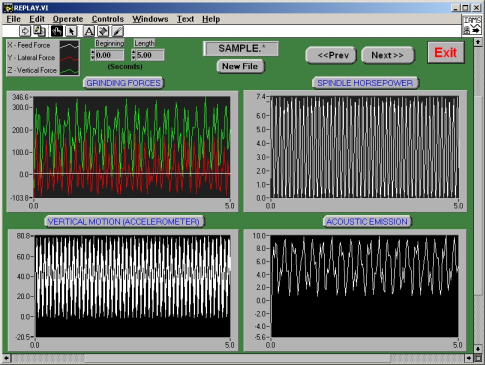Increment the Length value with up arrow
The height and width of the screenshot is (365, 485).
tap(134, 52)
